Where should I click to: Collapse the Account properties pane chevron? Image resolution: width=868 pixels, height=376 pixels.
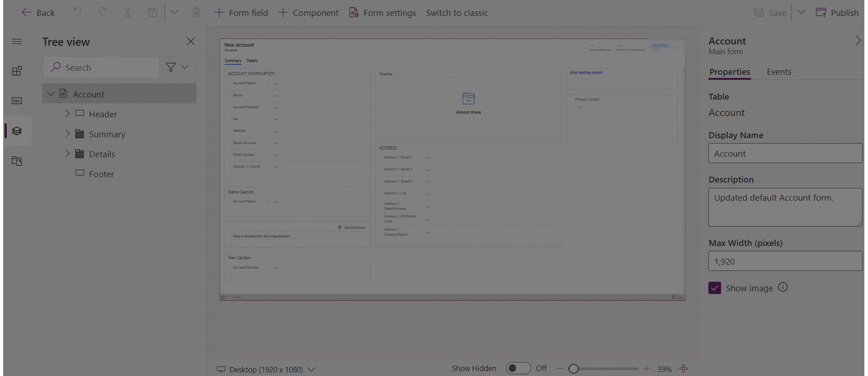tap(858, 41)
